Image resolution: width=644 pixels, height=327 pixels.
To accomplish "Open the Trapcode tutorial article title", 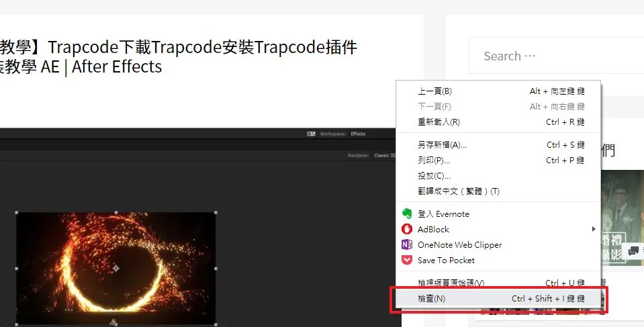I will pos(179,56).
